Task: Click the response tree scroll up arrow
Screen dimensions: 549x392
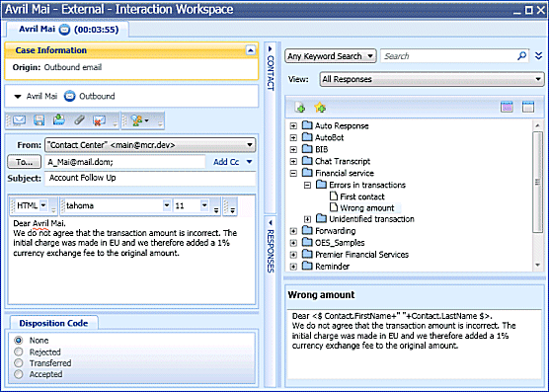Action: [537, 125]
